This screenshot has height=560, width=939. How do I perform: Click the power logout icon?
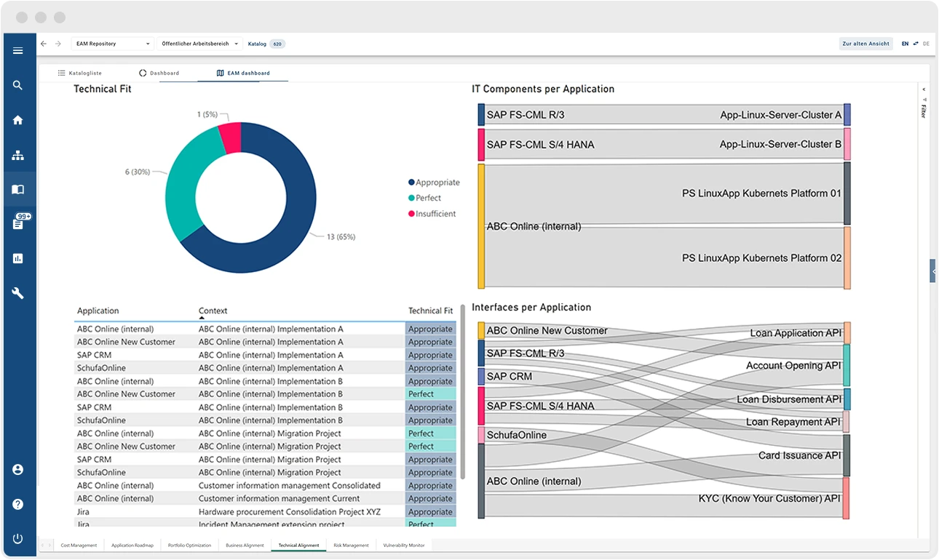18,539
